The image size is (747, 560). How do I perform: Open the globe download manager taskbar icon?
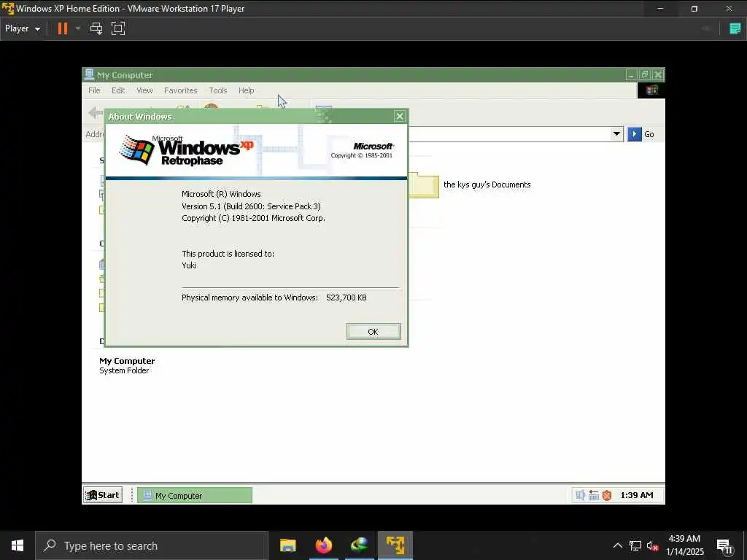[359, 545]
